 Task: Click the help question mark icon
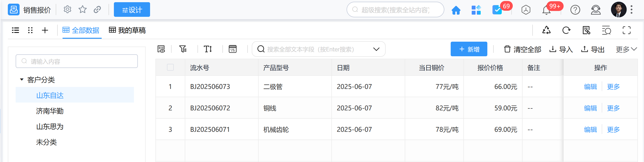(x=575, y=10)
